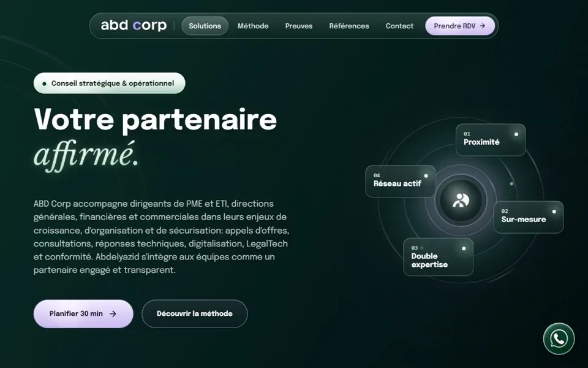
Task: Select the Sur-mesure card
Action: [x=529, y=217]
